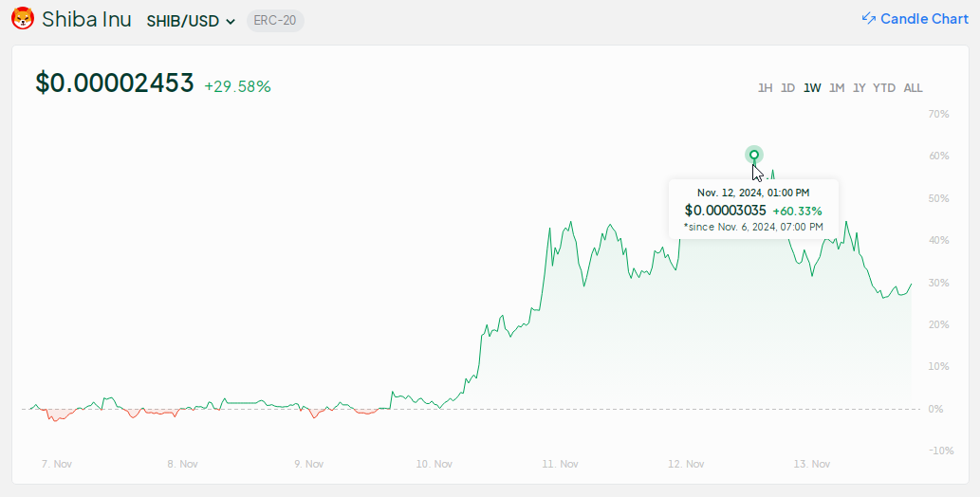This screenshot has width=980, height=497.
Task: Select the 1Y time range
Action: (x=860, y=88)
